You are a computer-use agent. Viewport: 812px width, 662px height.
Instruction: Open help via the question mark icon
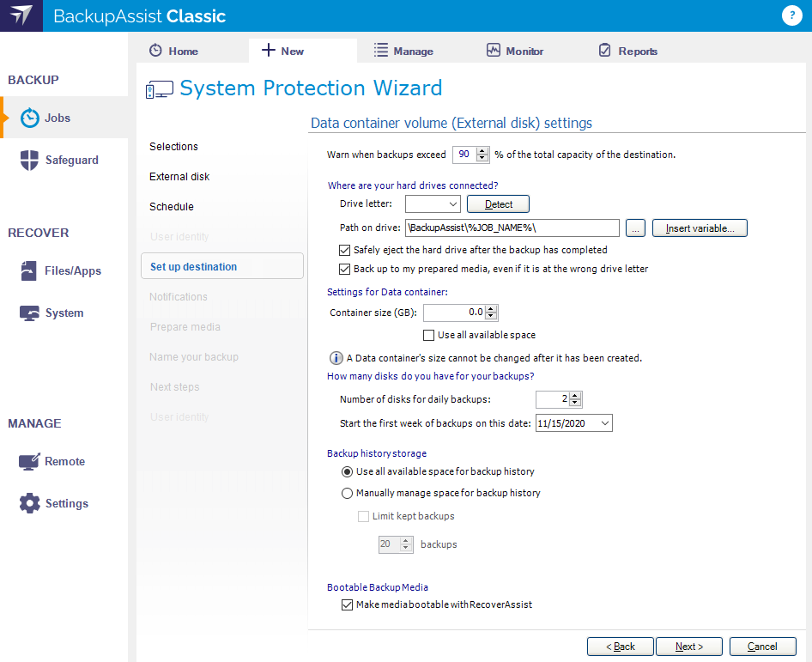coord(791,15)
